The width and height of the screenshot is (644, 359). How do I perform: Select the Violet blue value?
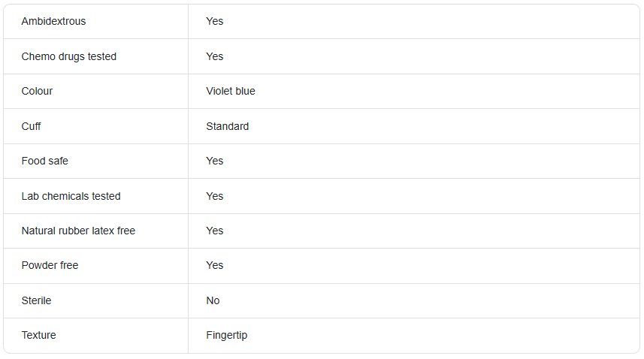click(231, 91)
